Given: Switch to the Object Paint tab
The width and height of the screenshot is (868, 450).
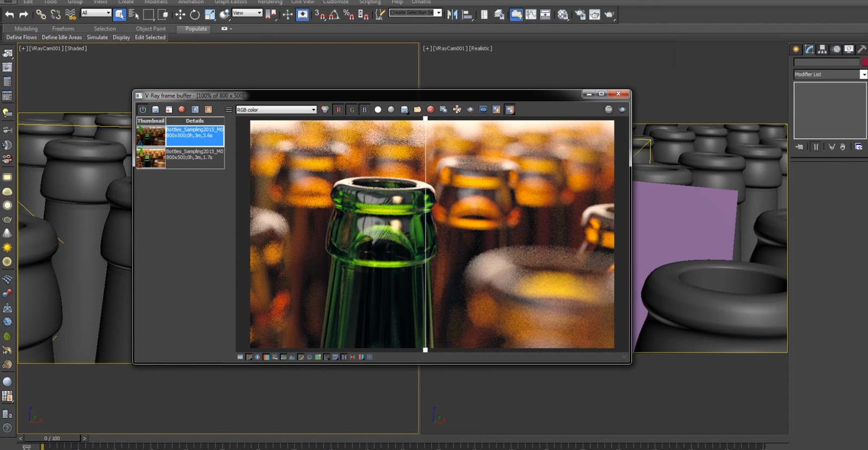Looking at the screenshot, I should click(151, 29).
